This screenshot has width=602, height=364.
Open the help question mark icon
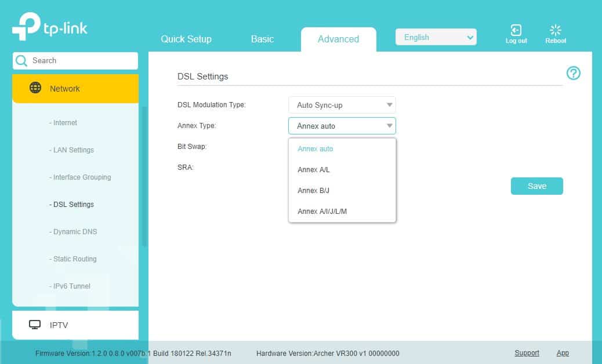[573, 73]
